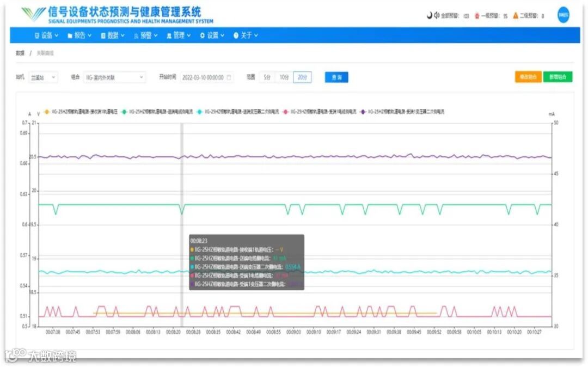Open the 站机 station dropdown
The height and width of the screenshot is (367, 588).
pos(43,78)
